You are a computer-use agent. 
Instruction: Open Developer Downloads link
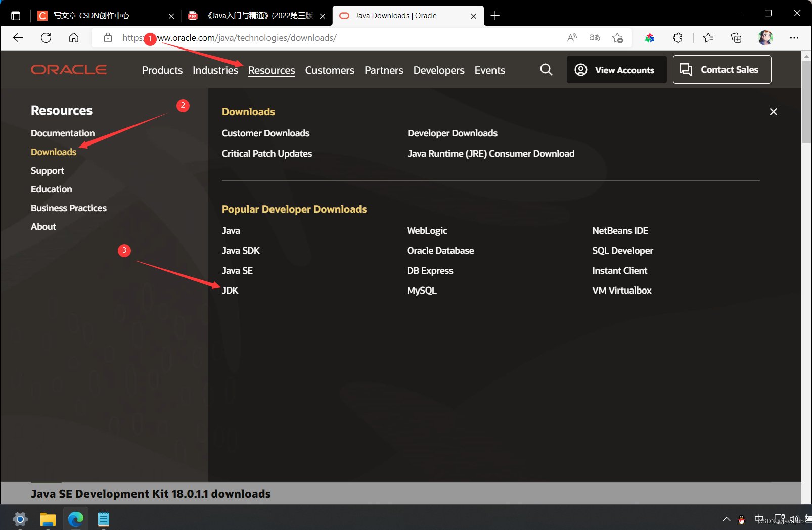click(x=453, y=133)
